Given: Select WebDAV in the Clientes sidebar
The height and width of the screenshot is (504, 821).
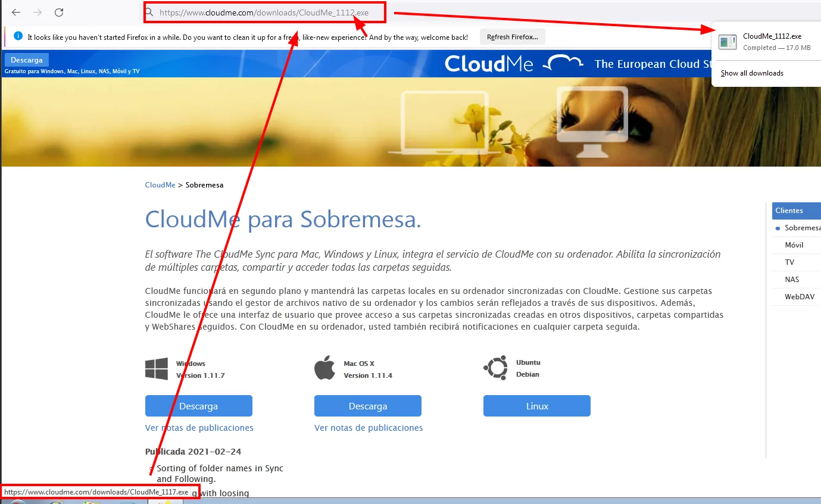Looking at the screenshot, I should coord(800,296).
